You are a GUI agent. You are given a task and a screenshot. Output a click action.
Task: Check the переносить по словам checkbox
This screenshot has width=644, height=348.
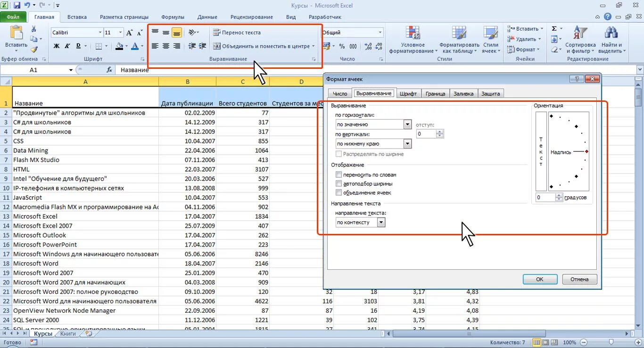[339, 174]
